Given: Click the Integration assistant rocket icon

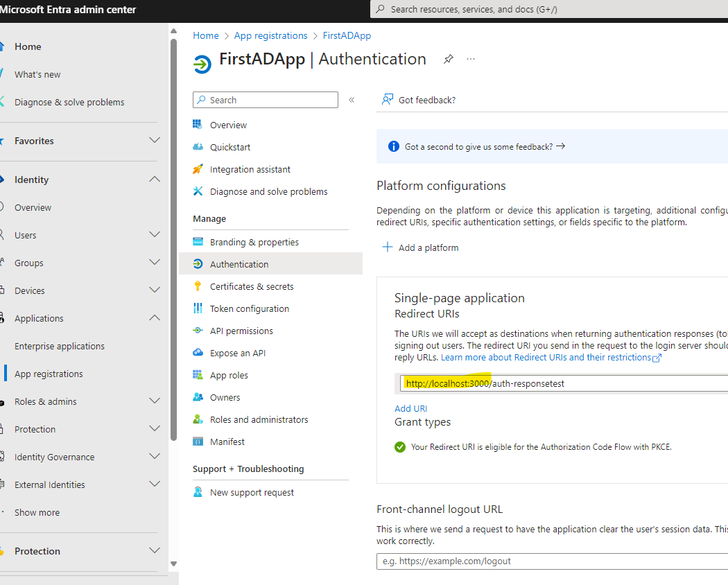Looking at the screenshot, I should 198,169.
